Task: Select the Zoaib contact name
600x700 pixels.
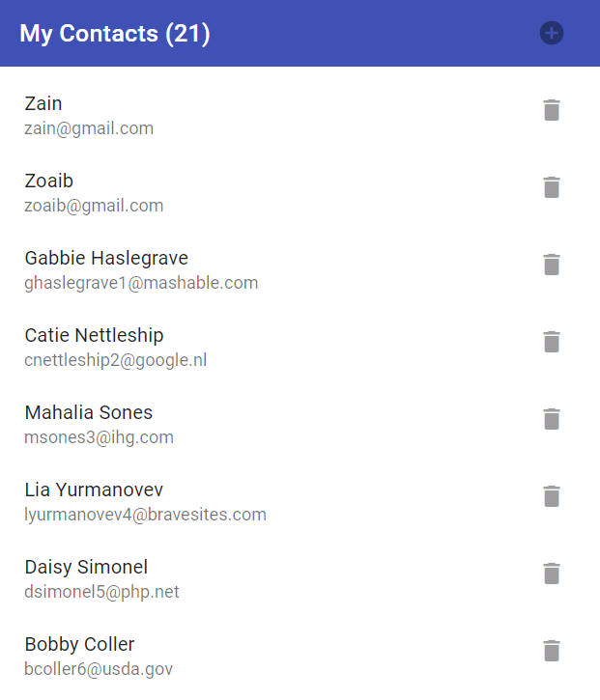Action: coord(49,181)
